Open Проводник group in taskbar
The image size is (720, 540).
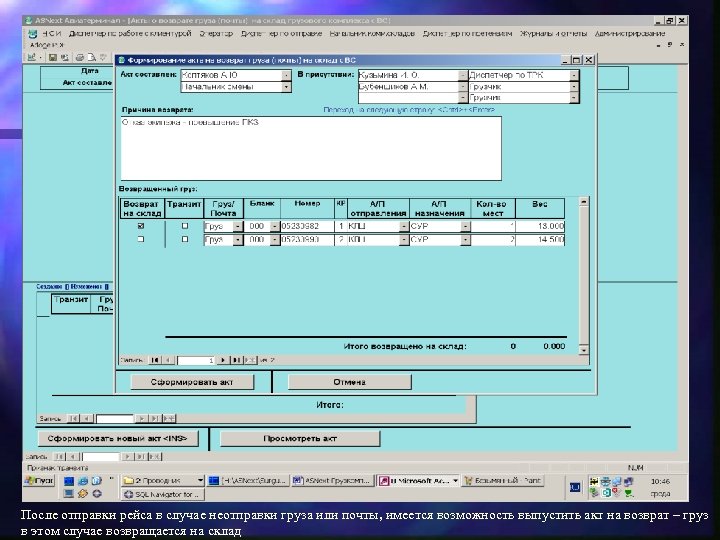163,481
